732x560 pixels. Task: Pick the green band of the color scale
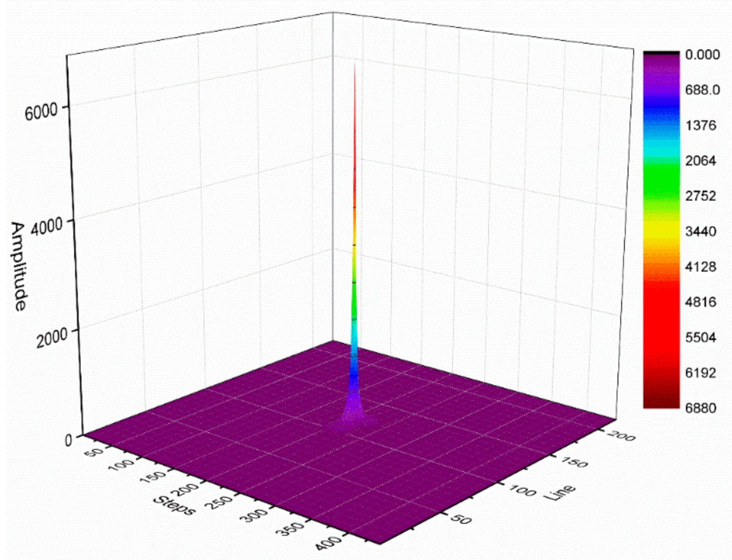(661, 180)
